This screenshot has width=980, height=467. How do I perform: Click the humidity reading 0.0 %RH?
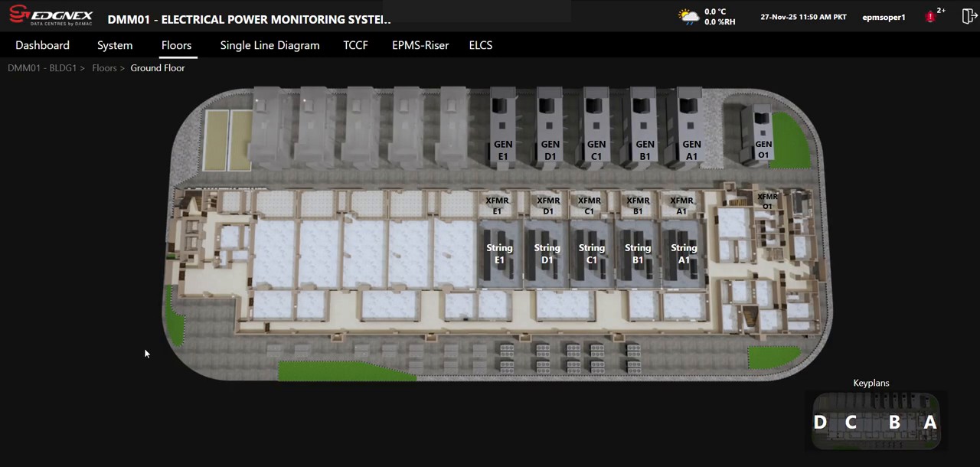pyautogui.click(x=720, y=22)
